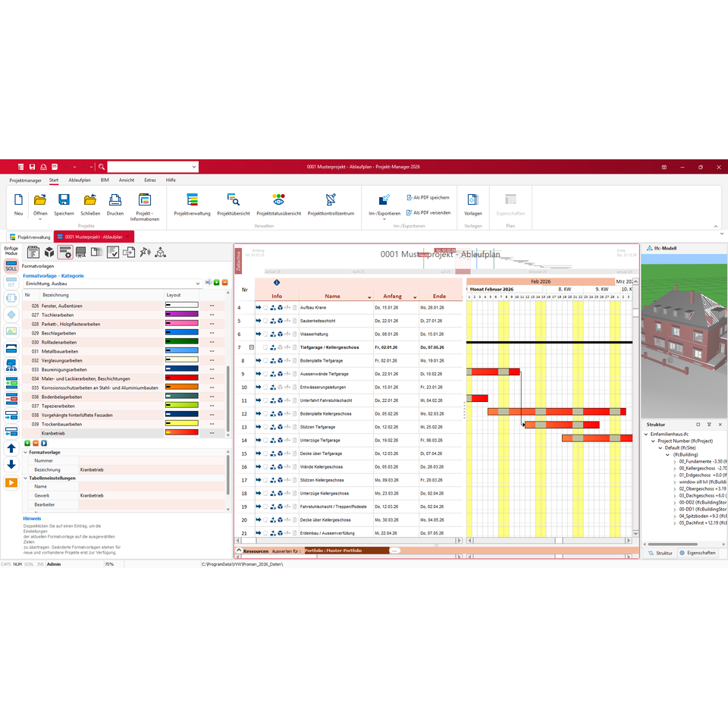Screen dimensions: 728x728
Task: Collapse the Formatvorlage properties section
Action: (x=26, y=452)
